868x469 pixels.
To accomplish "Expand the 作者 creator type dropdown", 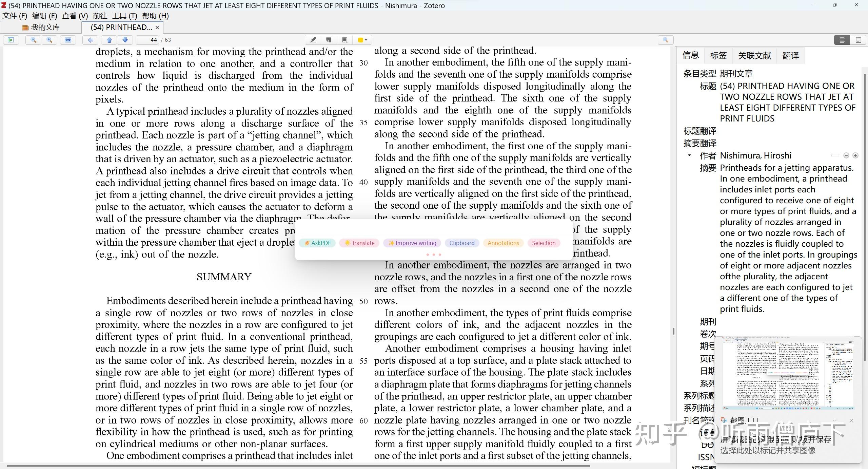I will click(689, 155).
